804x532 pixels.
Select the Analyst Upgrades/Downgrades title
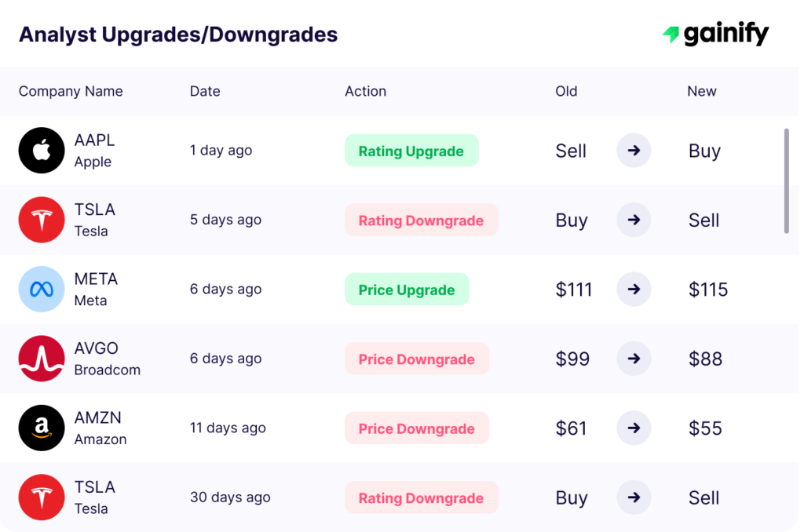(x=179, y=35)
